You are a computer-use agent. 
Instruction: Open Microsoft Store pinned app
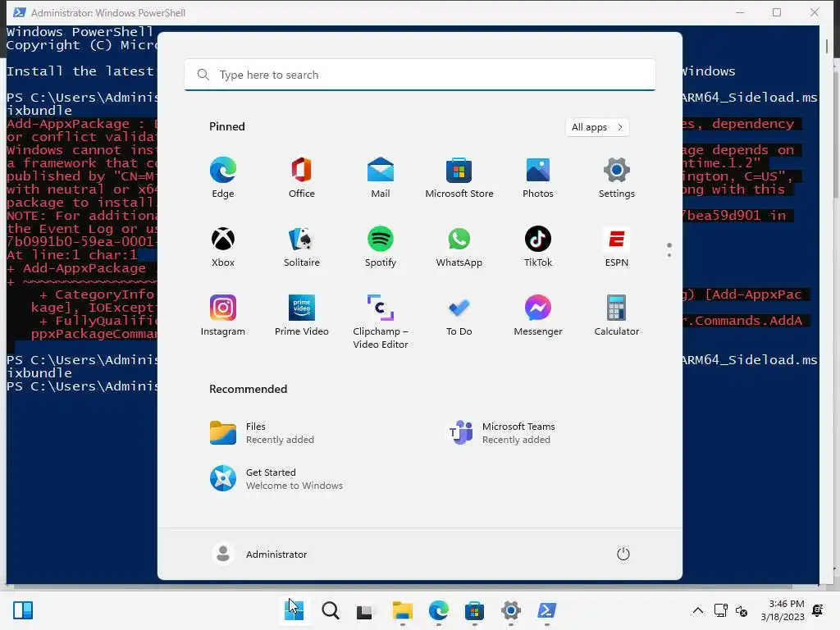(x=459, y=178)
